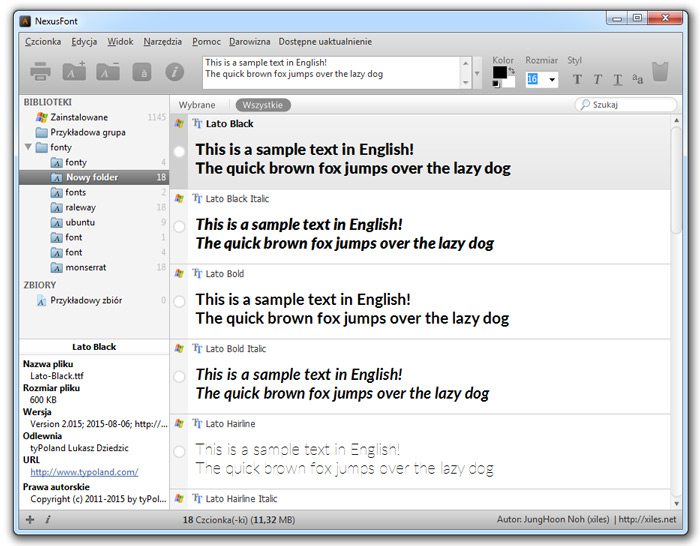Screen dimensions: 700x546
Task: Select the monserrat folder
Action: (94, 267)
